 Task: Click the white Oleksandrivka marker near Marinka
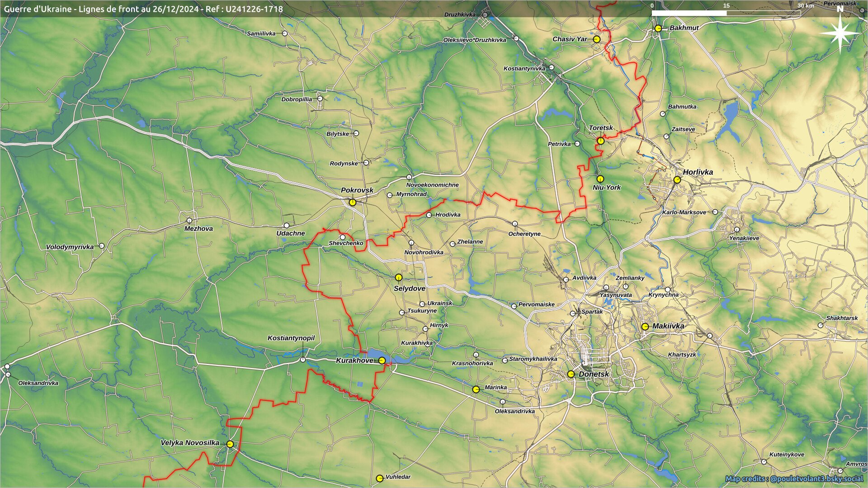click(x=503, y=402)
